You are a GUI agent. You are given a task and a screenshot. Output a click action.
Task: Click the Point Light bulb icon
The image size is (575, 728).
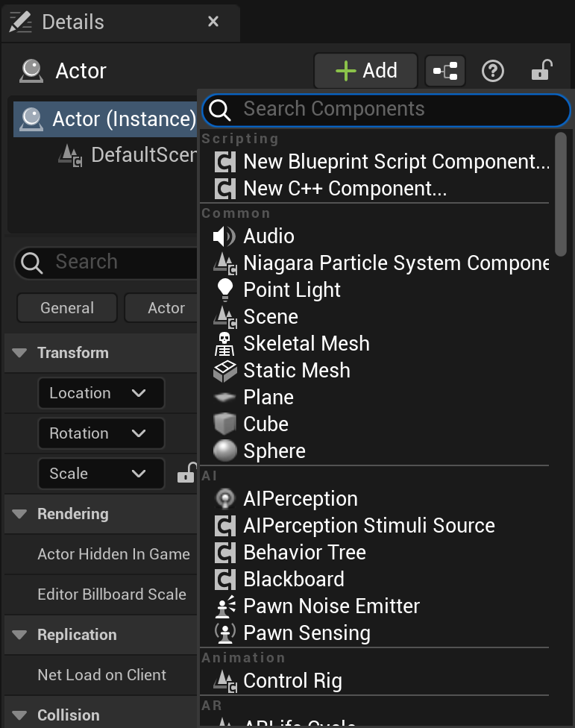[224, 290]
